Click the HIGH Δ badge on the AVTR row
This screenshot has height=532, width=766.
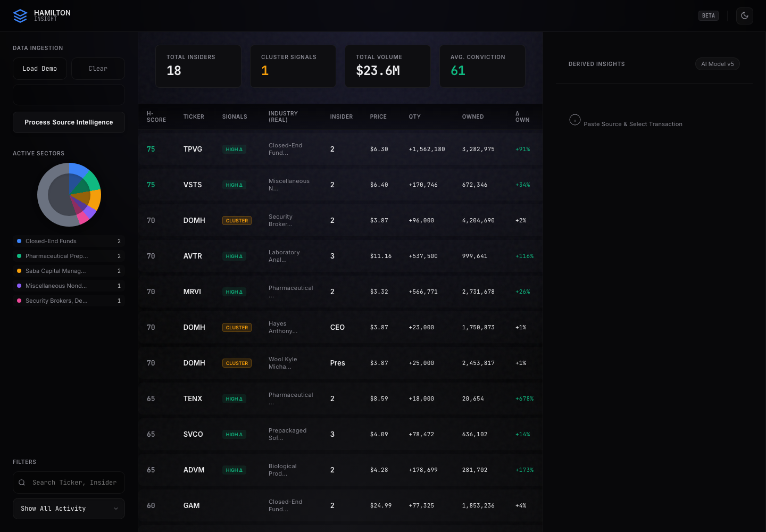click(x=234, y=256)
